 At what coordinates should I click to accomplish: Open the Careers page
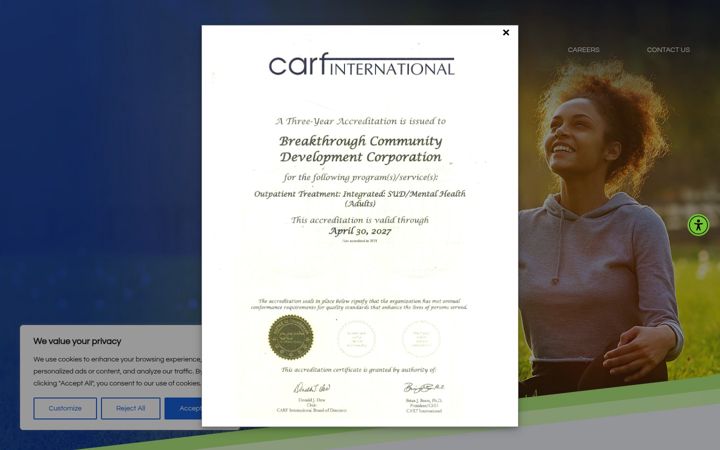[x=583, y=50]
